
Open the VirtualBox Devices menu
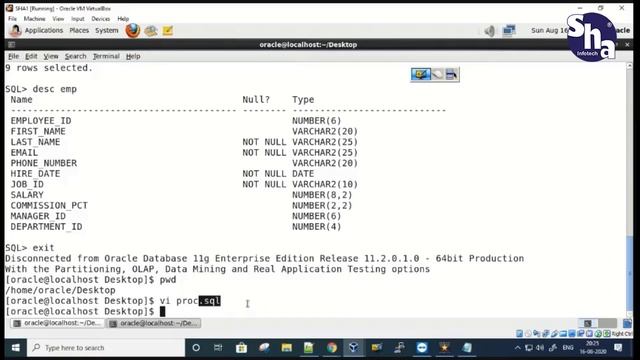100,19
